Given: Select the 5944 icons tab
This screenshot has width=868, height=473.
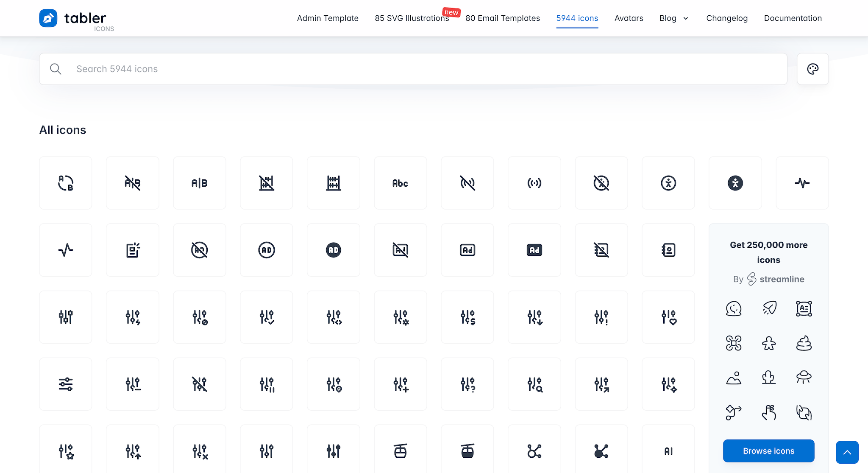Looking at the screenshot, I should (577, 18).
